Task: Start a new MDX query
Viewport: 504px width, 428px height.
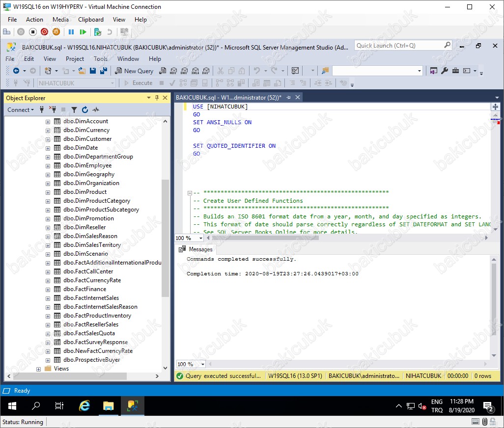Action: point(173,71)
